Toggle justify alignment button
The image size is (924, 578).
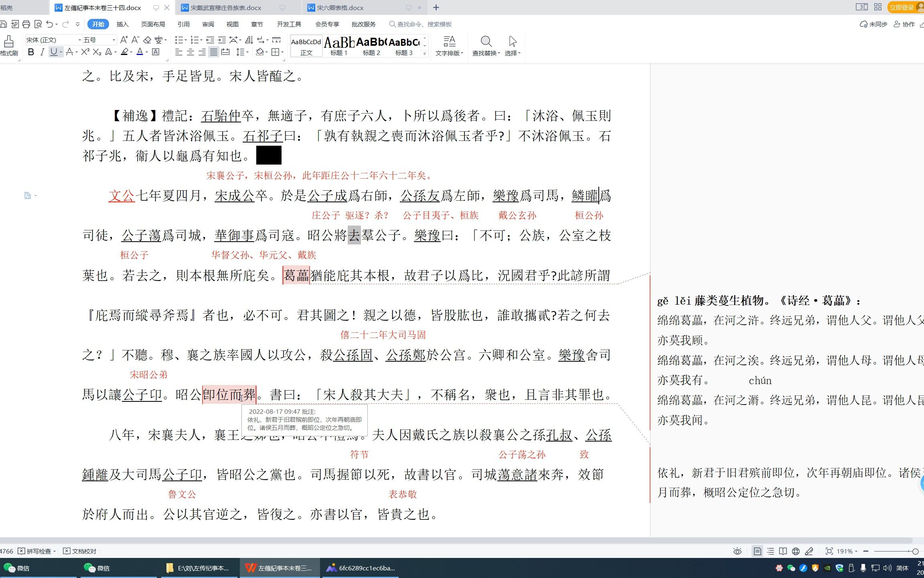click(x=214, y=52)
